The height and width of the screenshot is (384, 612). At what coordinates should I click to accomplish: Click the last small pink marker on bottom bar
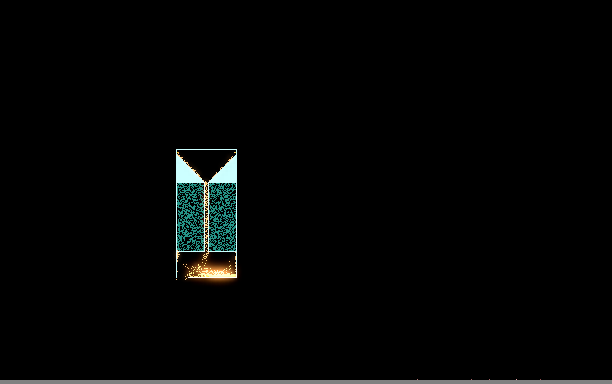coord(540,379)
